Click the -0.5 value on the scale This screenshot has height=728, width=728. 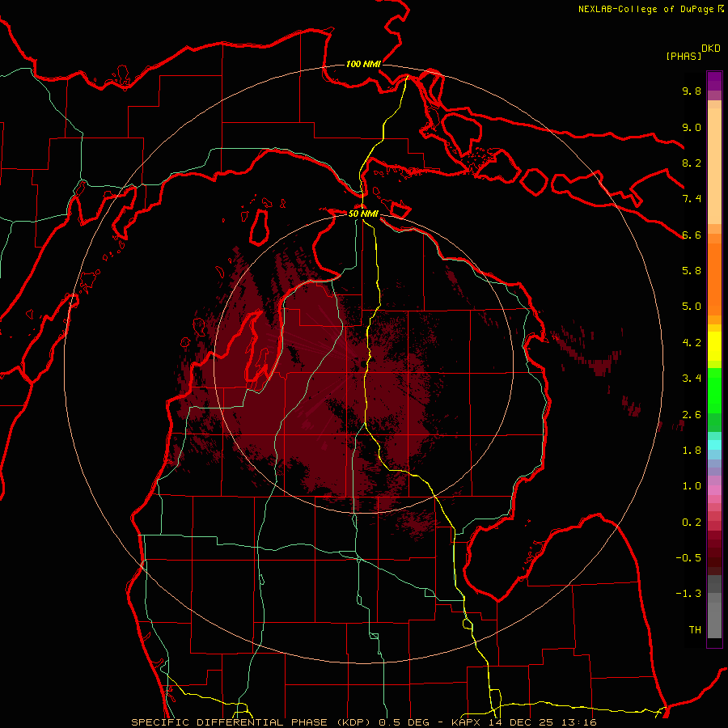(x=688, y=558)
